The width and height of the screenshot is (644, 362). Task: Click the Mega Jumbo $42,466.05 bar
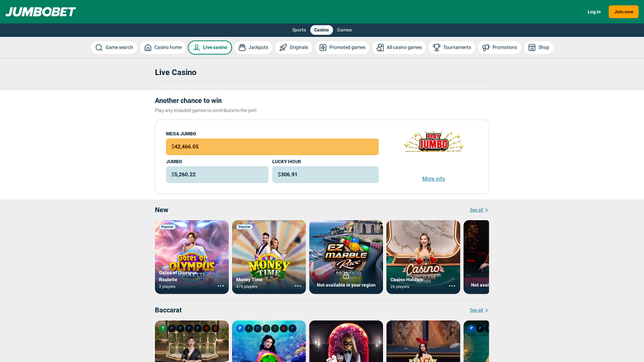click(x=272, y=147)
